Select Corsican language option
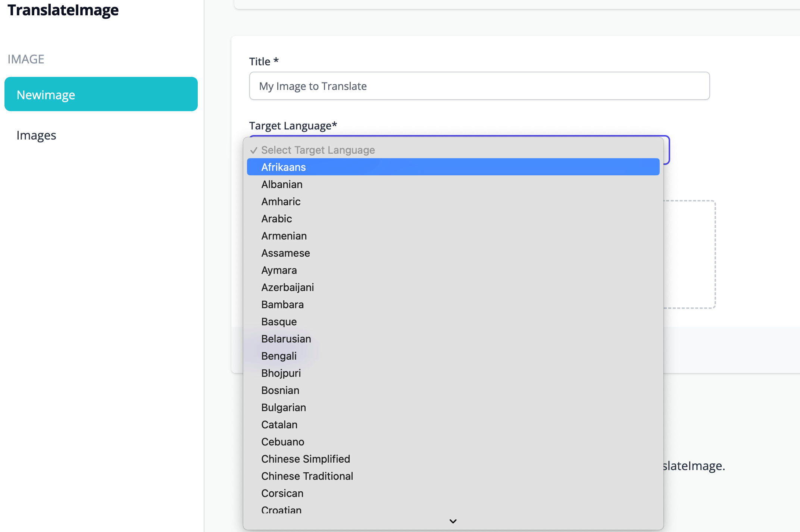Screen dimensions: 800x532 point(282,493)
